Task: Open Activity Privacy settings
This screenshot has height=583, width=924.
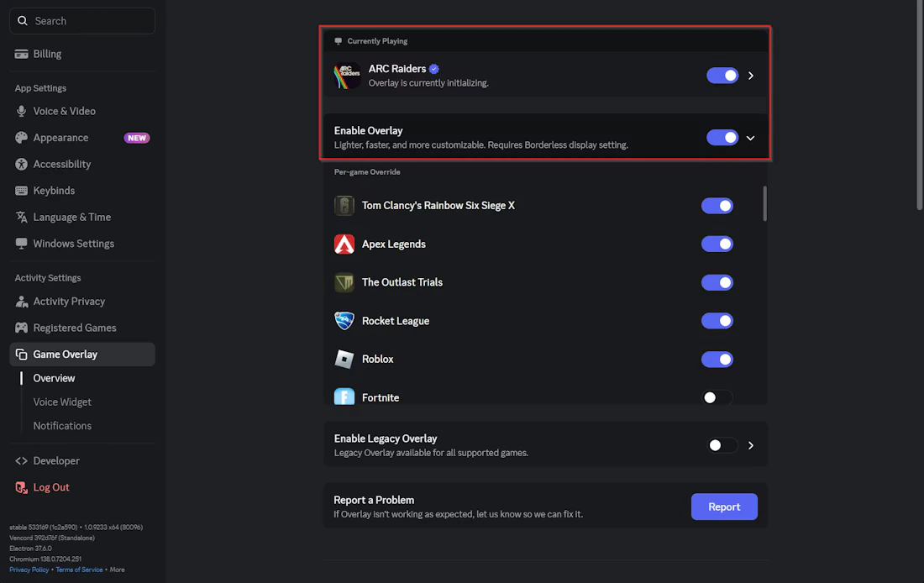Action: [x=82, y=302]
